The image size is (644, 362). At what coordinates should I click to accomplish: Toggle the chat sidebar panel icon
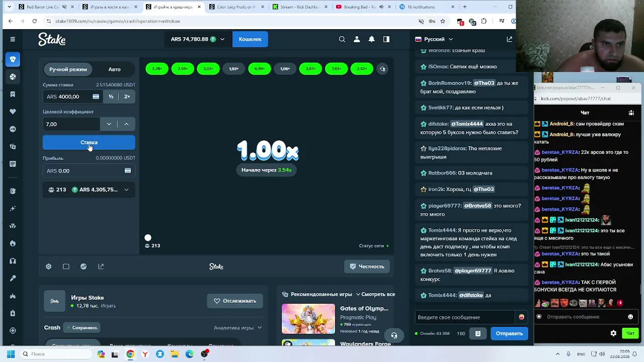[386, 39]
